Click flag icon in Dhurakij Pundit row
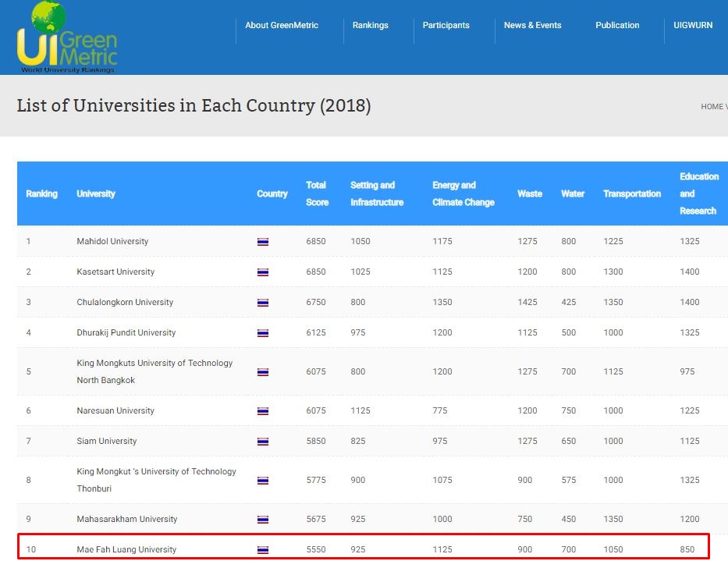Image resolution: width=728 pixels, height=561 pixels. tap(263, 333)
